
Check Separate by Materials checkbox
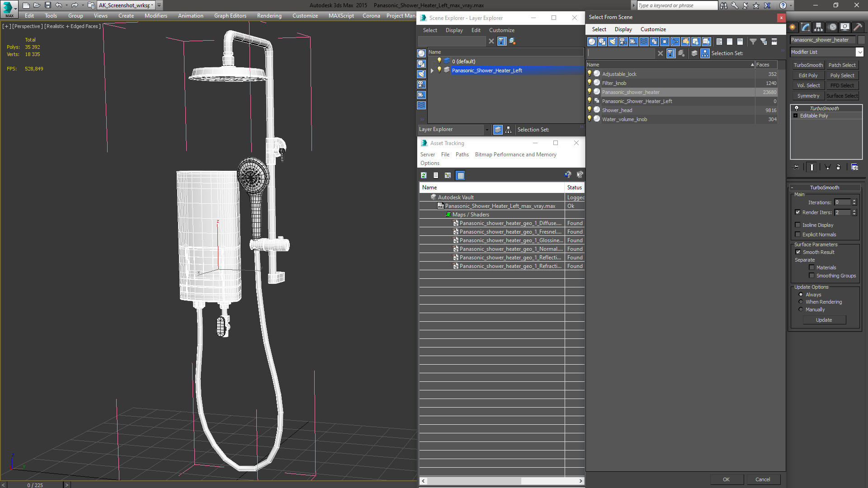[811, 267]
